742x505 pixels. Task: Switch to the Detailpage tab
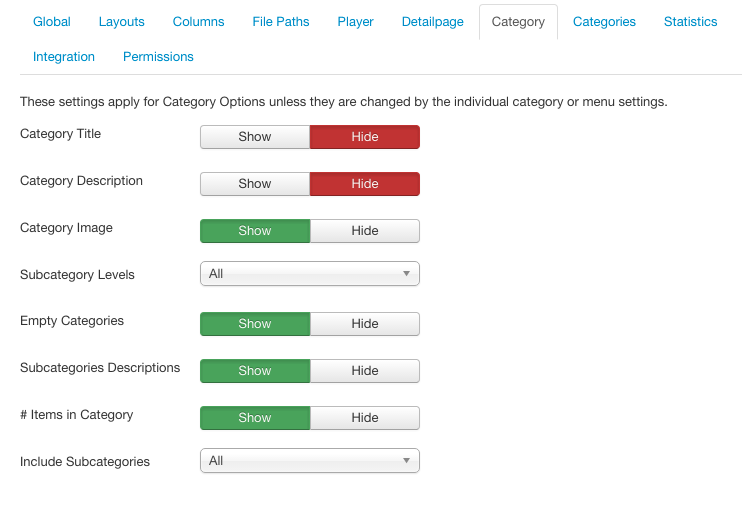(x=433, y=22)
